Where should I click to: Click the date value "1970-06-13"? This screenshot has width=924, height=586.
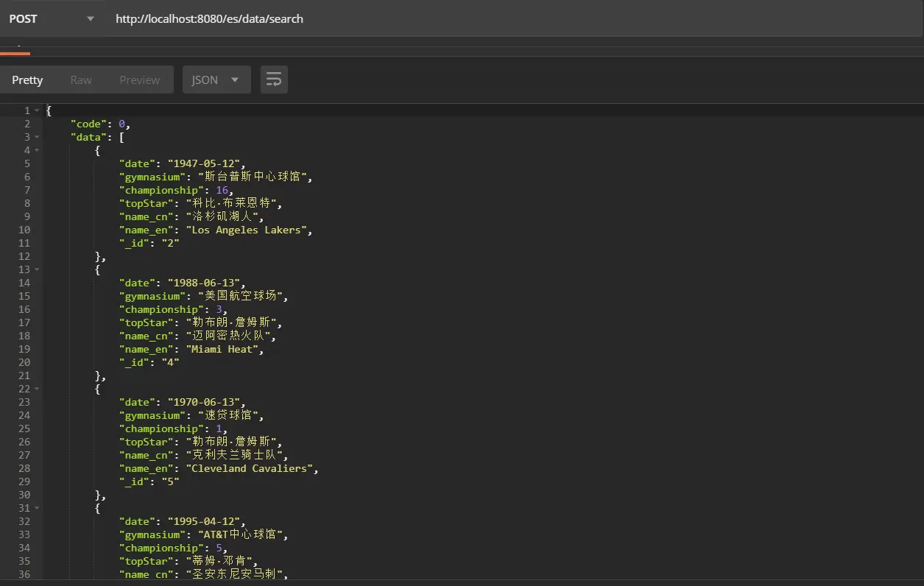(205, 402)
